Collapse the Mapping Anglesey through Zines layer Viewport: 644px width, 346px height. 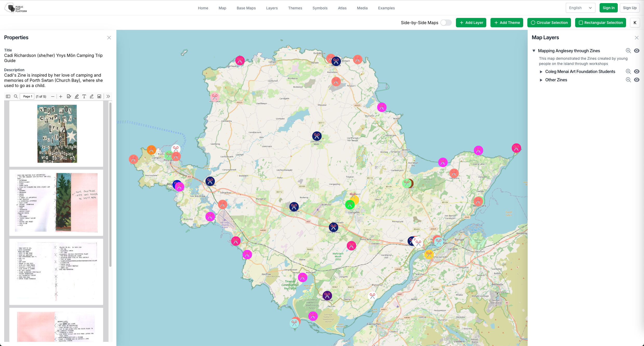pyautogui.click(x=534, y=51)
